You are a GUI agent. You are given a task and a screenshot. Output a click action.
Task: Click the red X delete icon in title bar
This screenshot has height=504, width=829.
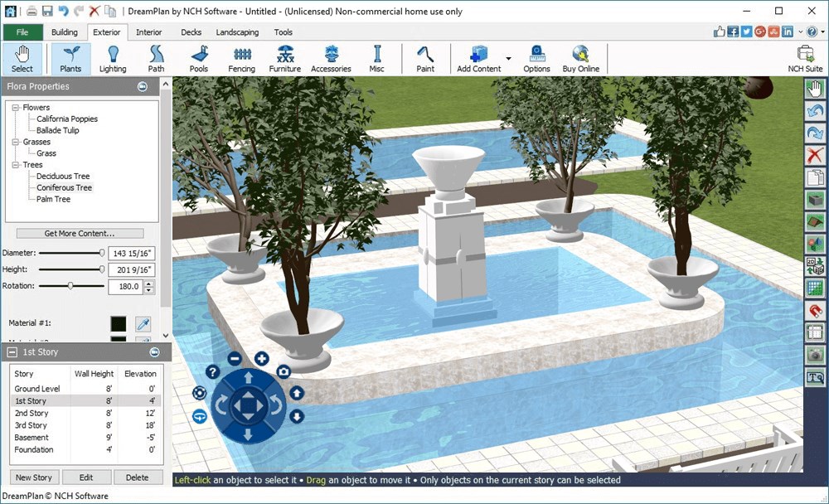[x=95, y=11]
